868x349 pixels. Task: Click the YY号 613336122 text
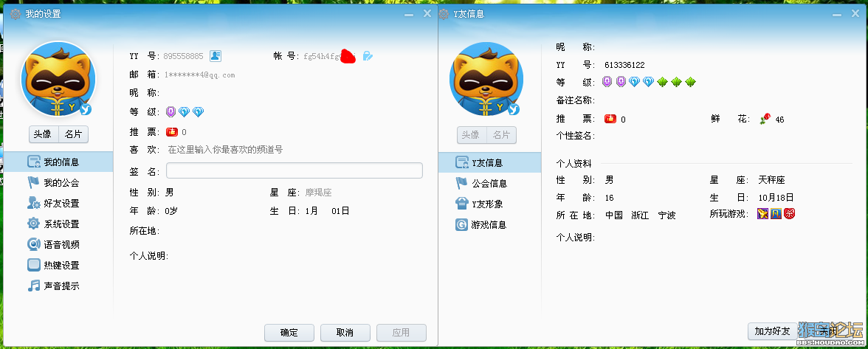tap(624, 65)
